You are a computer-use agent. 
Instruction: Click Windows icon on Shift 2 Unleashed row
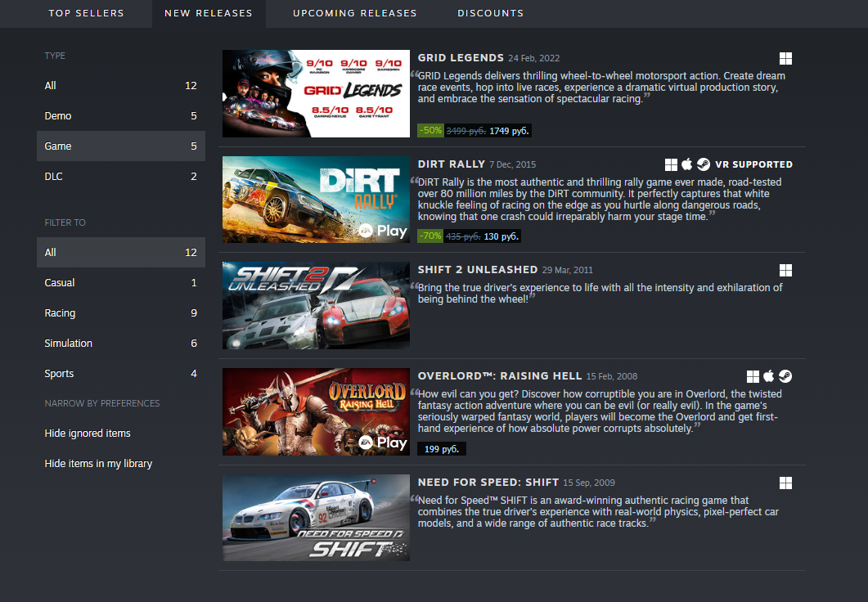pos(785,270)
